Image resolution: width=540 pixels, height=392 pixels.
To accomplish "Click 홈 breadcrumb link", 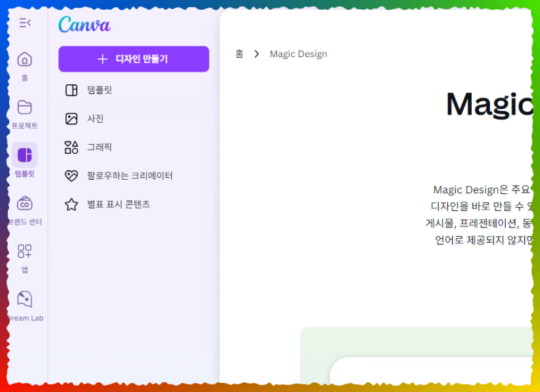I will (x=239, y=53).
